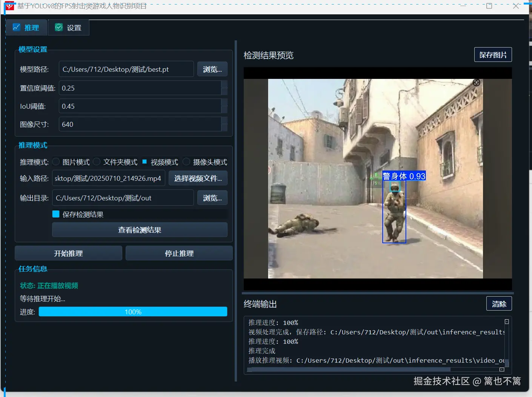Click the 播放推理视频 terminal line
The width and height of the screenshot is (532, 397).
(x=377, y=360)
